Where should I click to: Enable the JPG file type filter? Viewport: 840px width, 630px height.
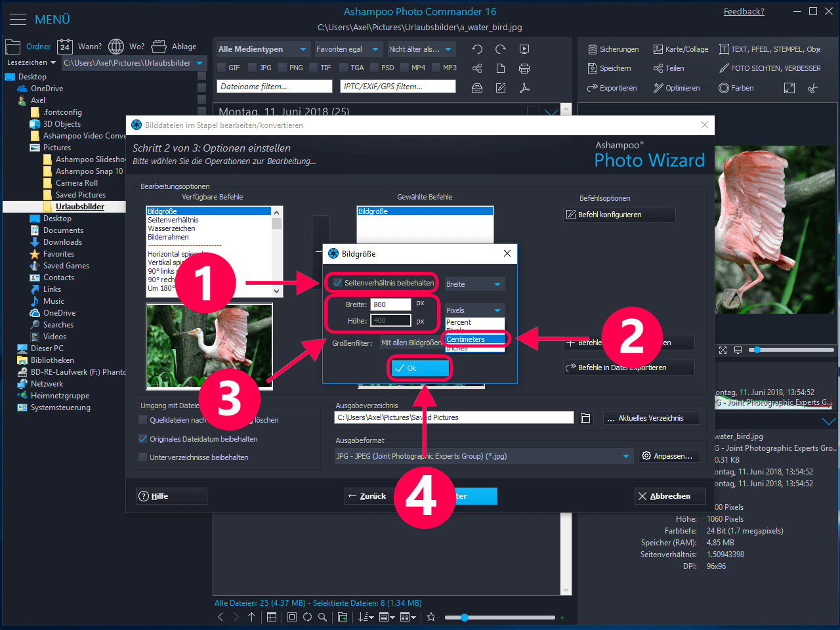point(253,68)
